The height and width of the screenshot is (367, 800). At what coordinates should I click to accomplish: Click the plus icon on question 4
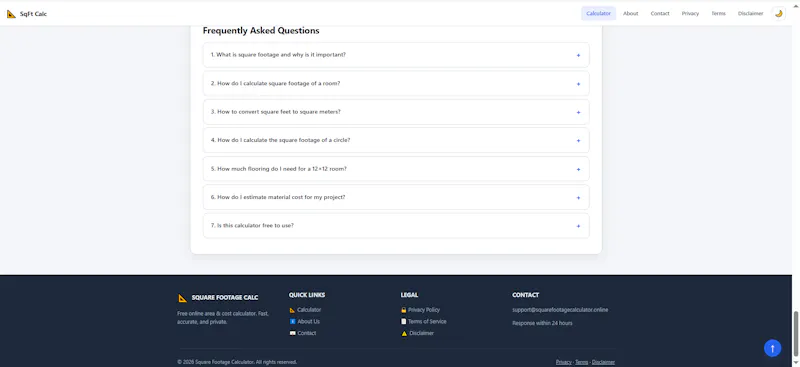578,141
